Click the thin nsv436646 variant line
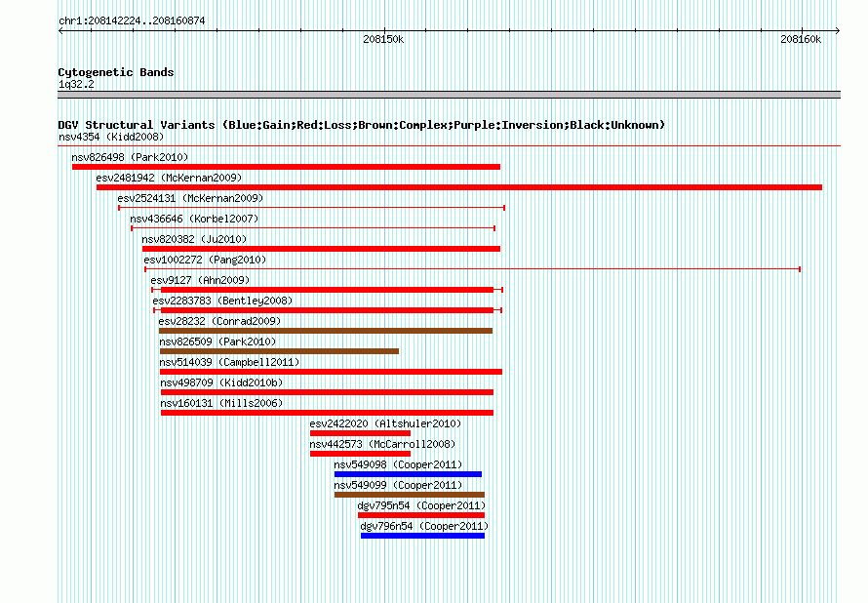The image size is (868, 603). pos(313,228)
